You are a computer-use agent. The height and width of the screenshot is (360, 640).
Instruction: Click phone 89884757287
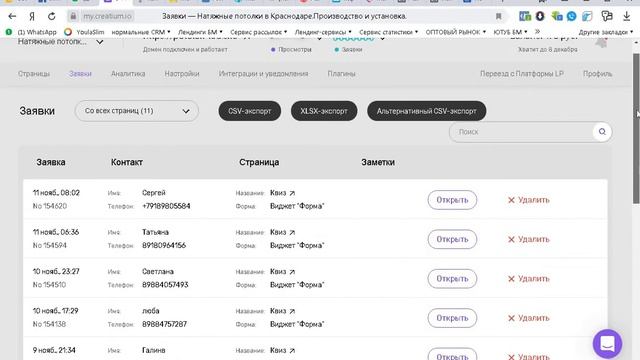164,324
